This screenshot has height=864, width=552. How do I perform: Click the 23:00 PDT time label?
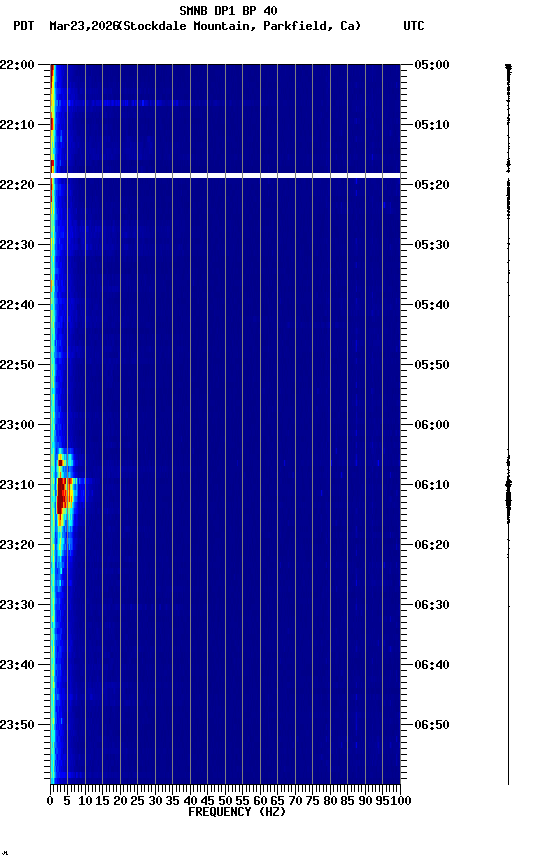click(17, 425)
